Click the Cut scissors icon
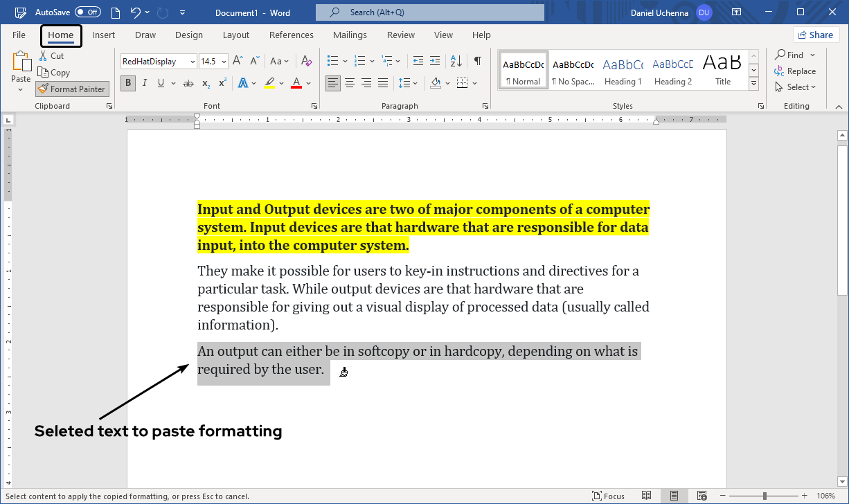Image resolution: width=849 pixels, height=504 pixels. point(43,56)
